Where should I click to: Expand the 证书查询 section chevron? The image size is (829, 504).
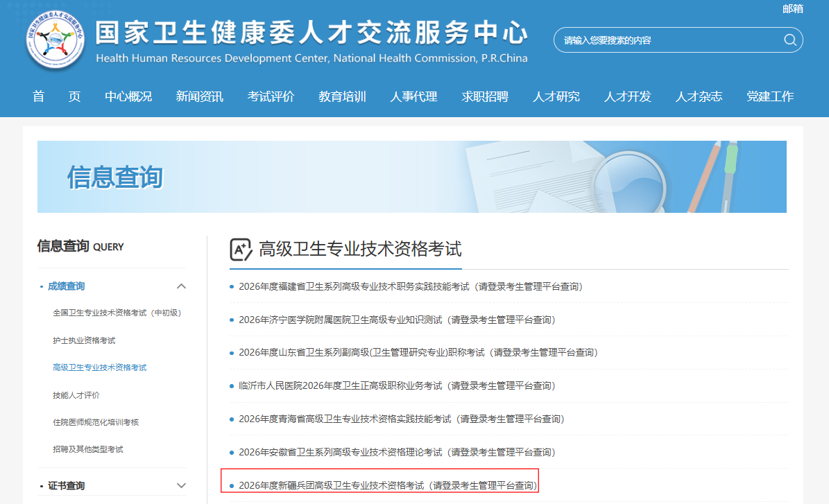pyautogui.click(x=181, y=485)
